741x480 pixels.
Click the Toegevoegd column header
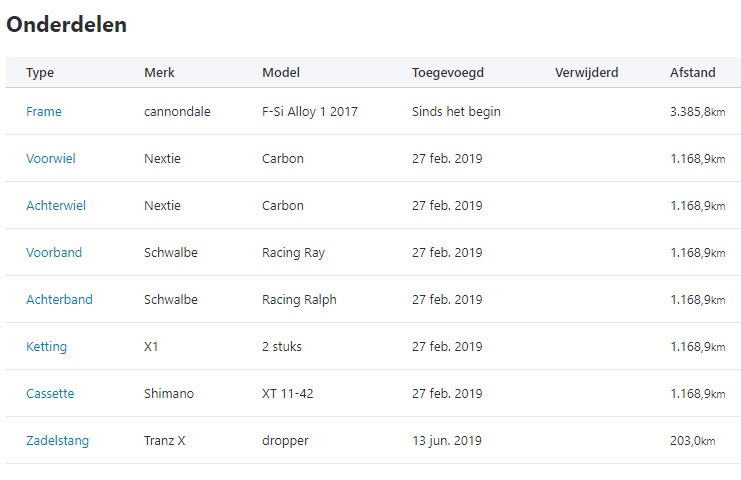[446, 73]
